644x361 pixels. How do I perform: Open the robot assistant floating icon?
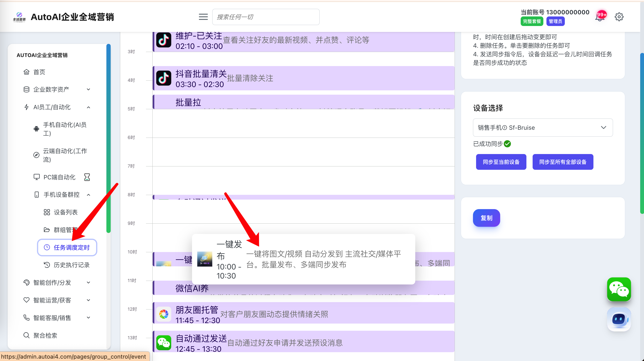(619, 319)
